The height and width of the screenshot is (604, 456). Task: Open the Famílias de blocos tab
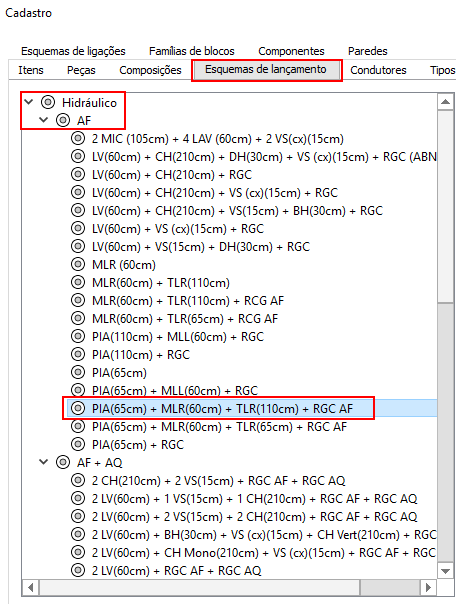[192, 51]
